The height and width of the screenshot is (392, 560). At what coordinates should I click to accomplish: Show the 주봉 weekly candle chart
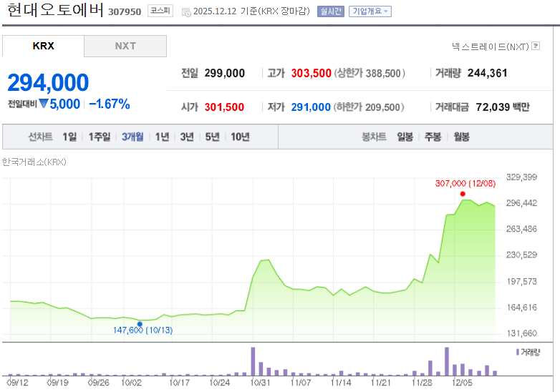433,137
